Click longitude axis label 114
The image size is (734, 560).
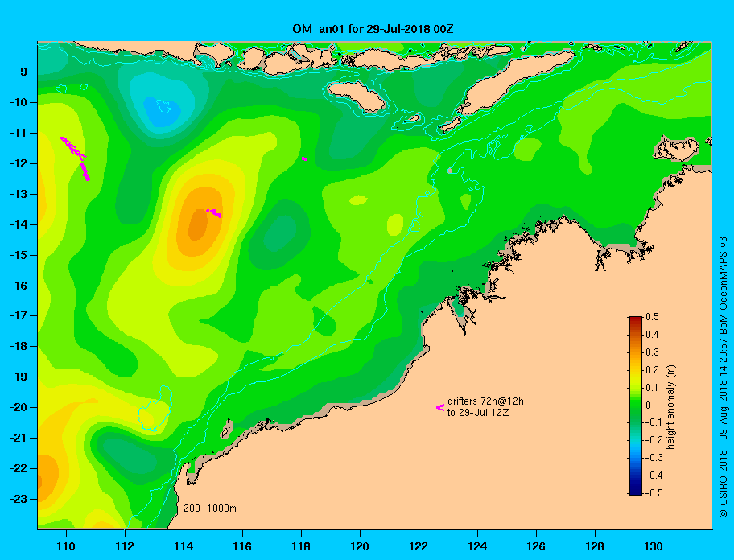[x=184, y=546]
